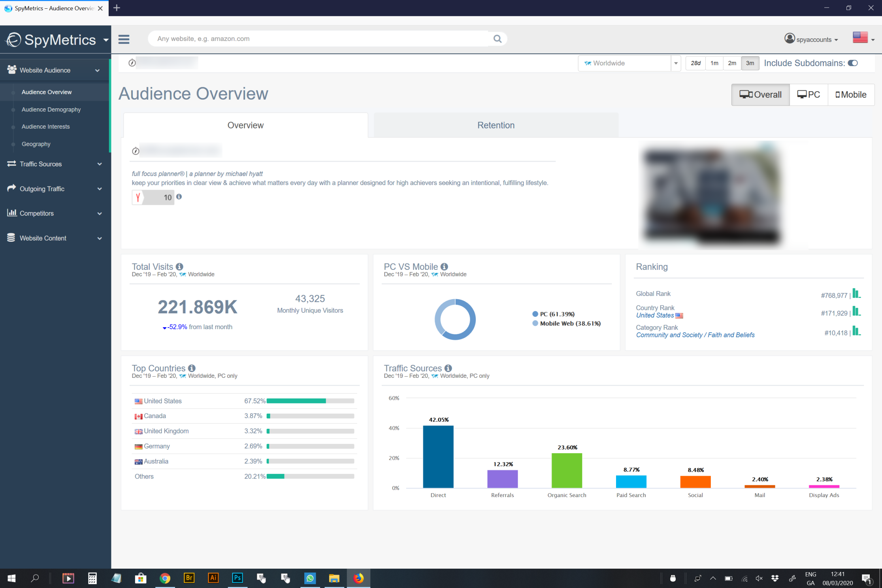The image size is (882, 588).
Task: Open Chrome from the taskbar
Action: [165, 579]
